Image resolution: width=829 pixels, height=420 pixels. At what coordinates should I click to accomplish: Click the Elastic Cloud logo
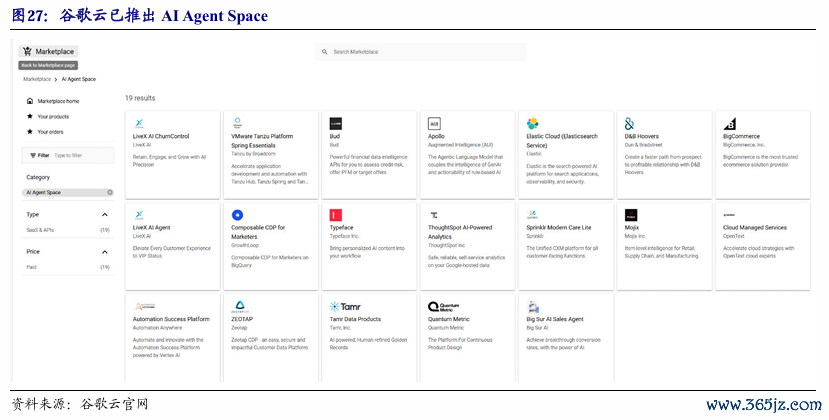click(532, 124)
